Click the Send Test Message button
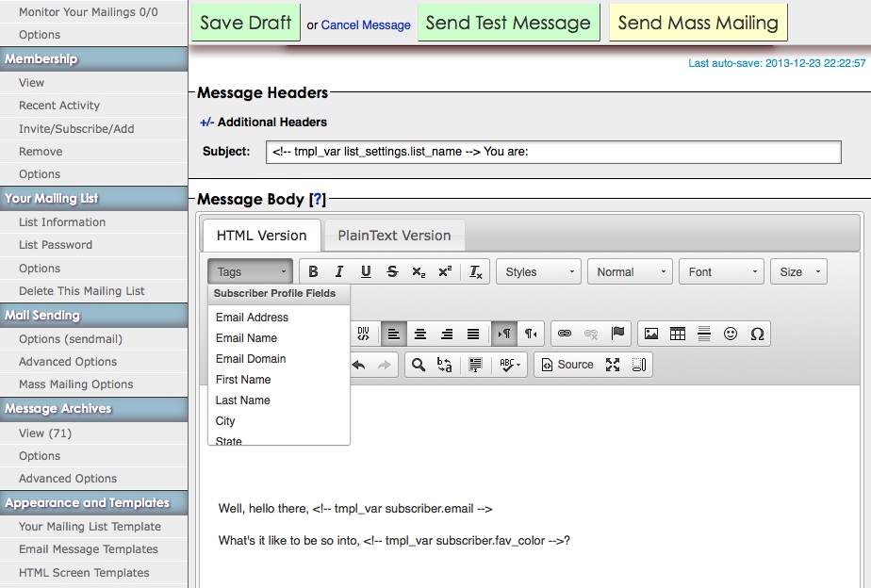The height and width of the screenshot is (588, 871). tap(508, 23)
